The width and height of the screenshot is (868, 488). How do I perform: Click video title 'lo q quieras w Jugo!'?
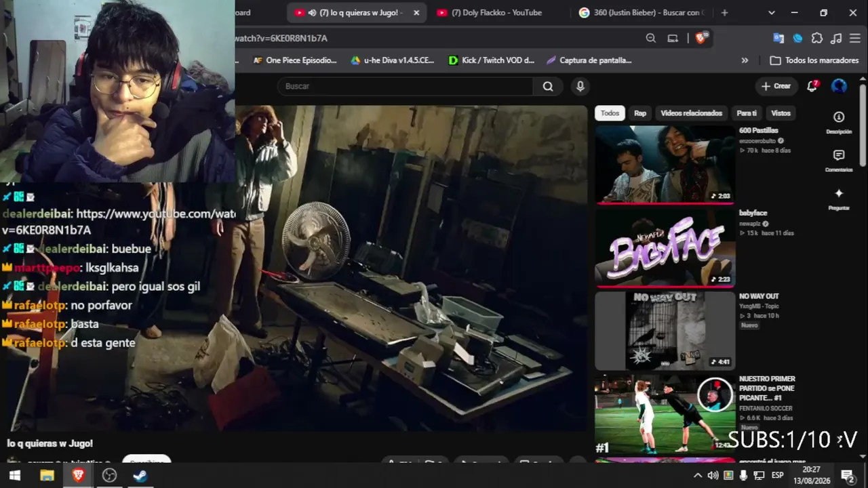point(50,443)
